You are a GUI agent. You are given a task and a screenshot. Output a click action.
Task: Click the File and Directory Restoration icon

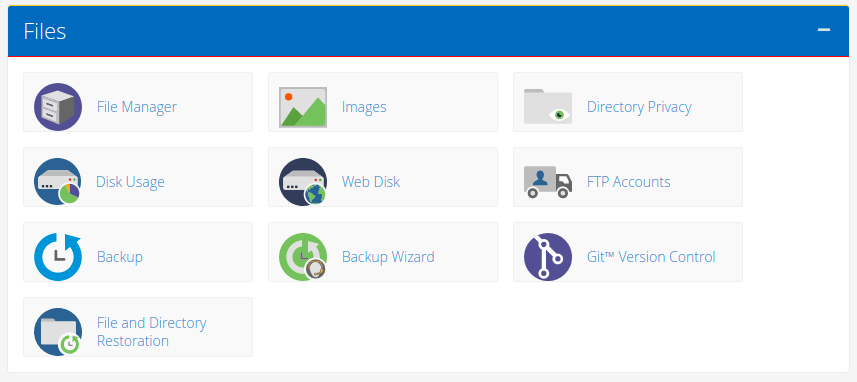pos(58,332)
